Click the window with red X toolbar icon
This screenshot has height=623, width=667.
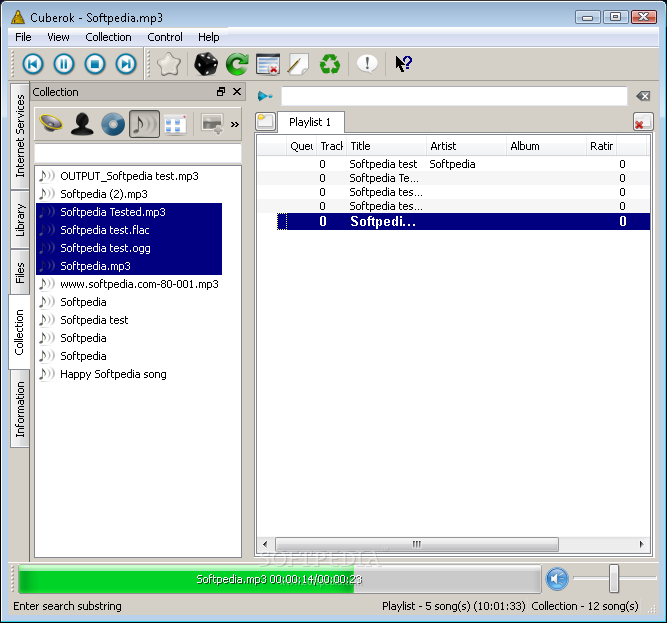point(268,64)
